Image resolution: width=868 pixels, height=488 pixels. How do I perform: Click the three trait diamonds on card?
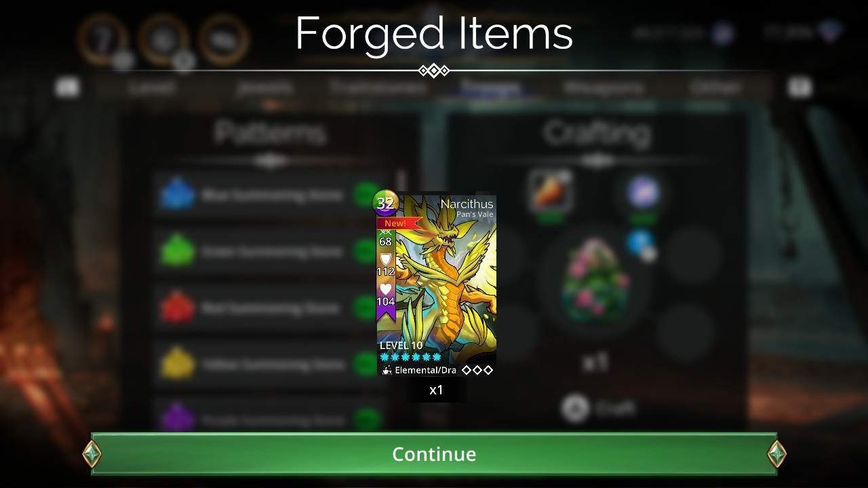tap(477, 370)
